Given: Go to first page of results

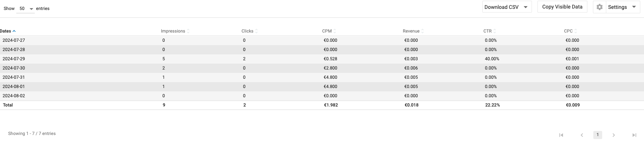Looking at the screenshot, I should click(x=561, y=135).
